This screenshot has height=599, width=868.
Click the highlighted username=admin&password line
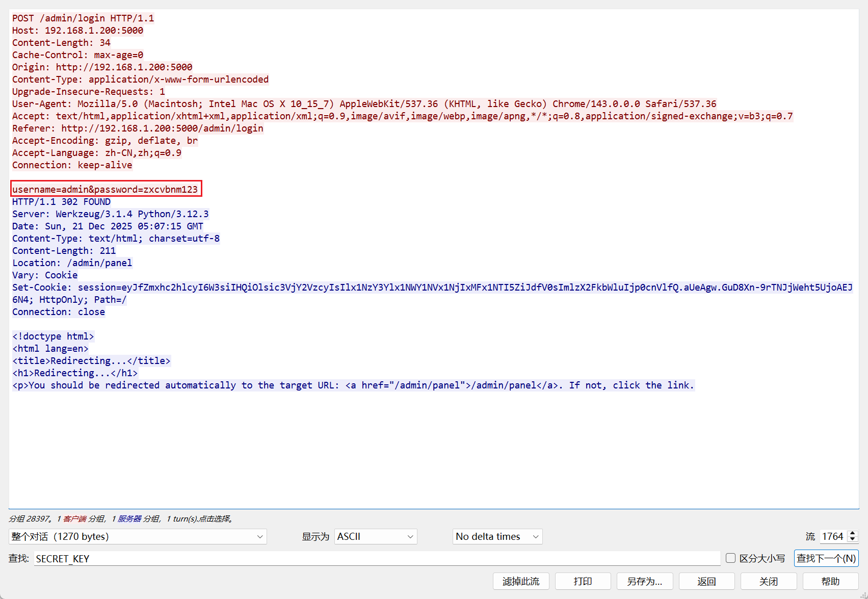[x=105, y=190]
